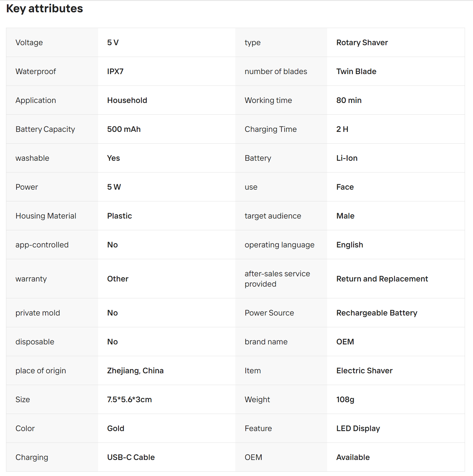Viewport: 473px width, 476px height.
Task: Select the Household application value
Action: [127, 100]
